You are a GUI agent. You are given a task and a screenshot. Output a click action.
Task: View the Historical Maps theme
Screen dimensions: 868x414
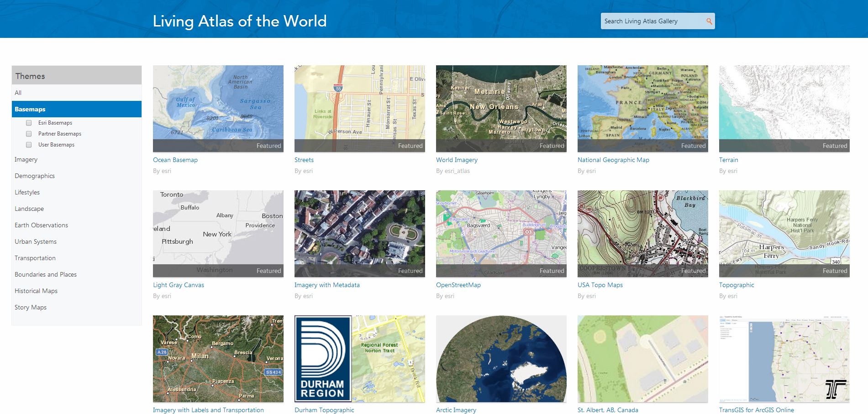tap(36, 291)
